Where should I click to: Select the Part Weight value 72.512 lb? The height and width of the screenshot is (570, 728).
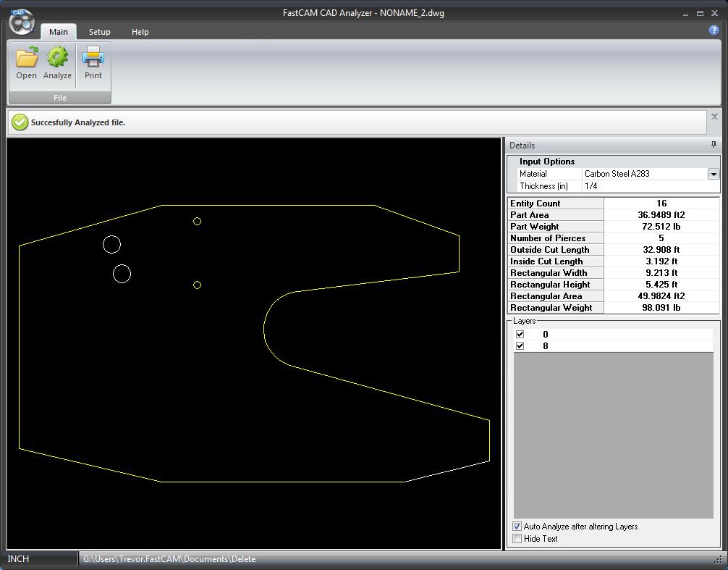tap(661, 226)
